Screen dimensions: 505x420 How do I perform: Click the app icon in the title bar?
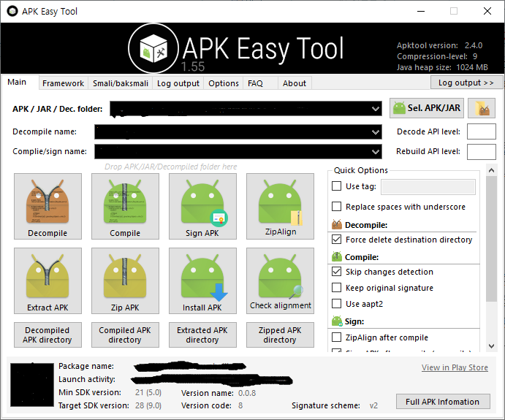pyautogui.click(x=12, y=11)
